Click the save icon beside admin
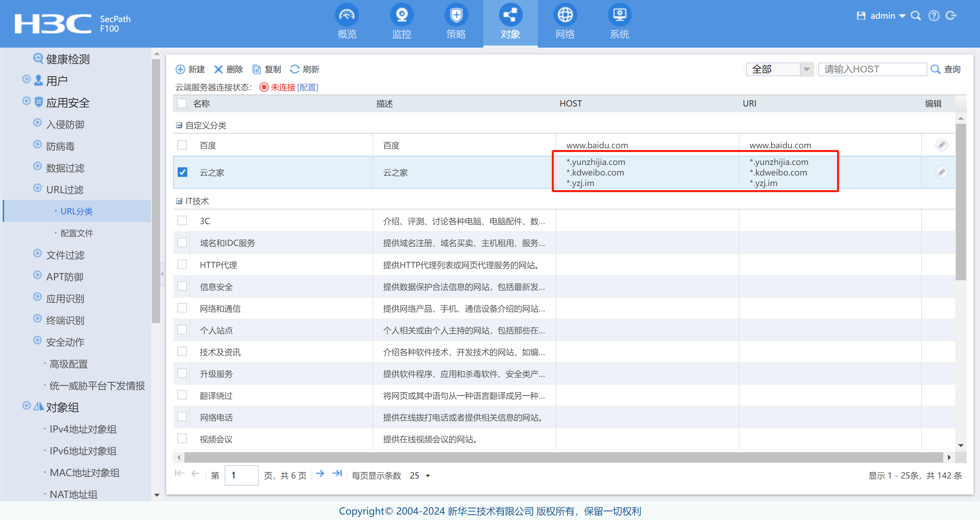The height and width of the screenshot is (520, 980). coord(861,16)
